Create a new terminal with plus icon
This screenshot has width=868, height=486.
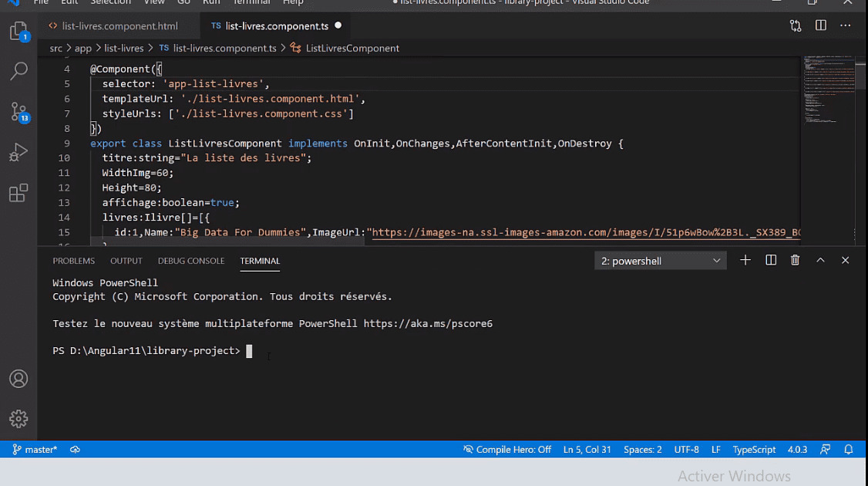point(745,261)
